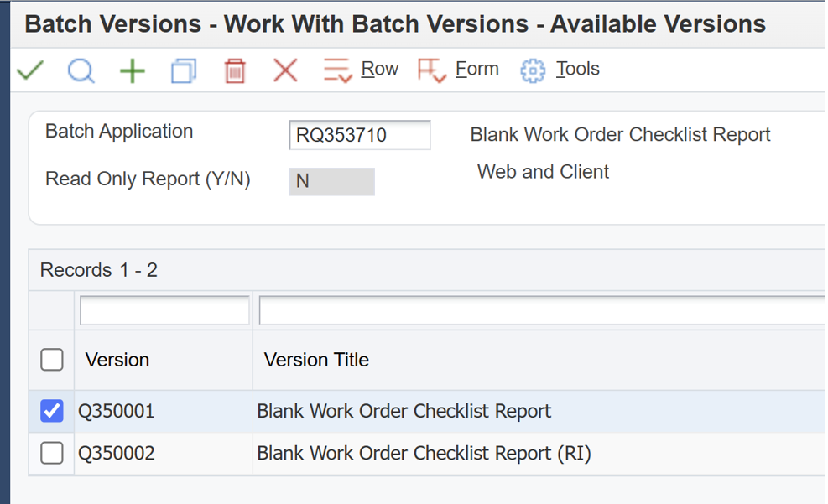Screen dimensions: 828x504
Task: Open the Form menu
Action: coord(476,69)
